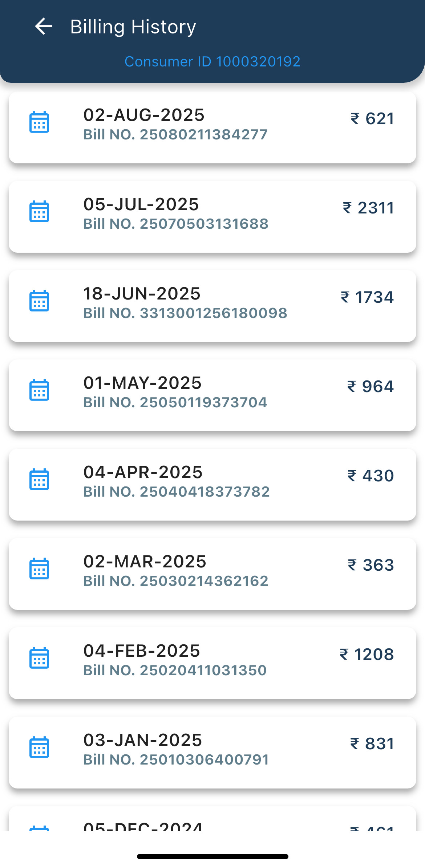This screenshot has height=868, width=425.
Task: Open Bill NO. 25020411031350
Action: [x=175, y=671]
